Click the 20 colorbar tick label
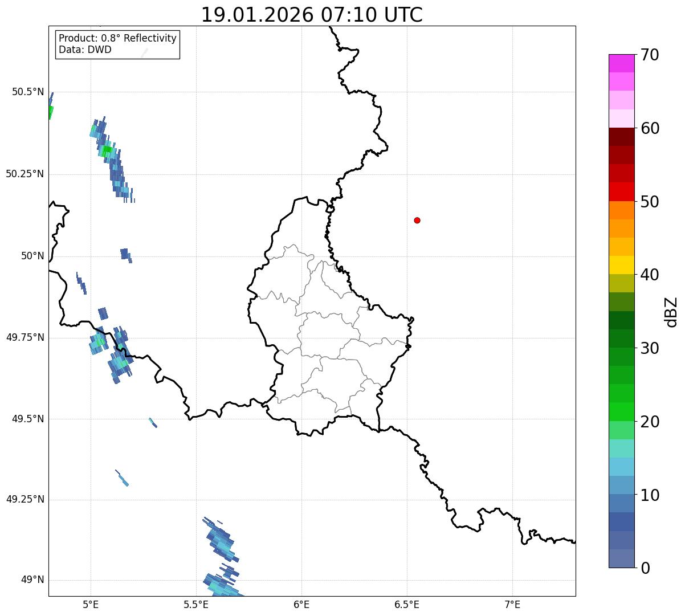685x616 pixels. click(x=650, y=422)
